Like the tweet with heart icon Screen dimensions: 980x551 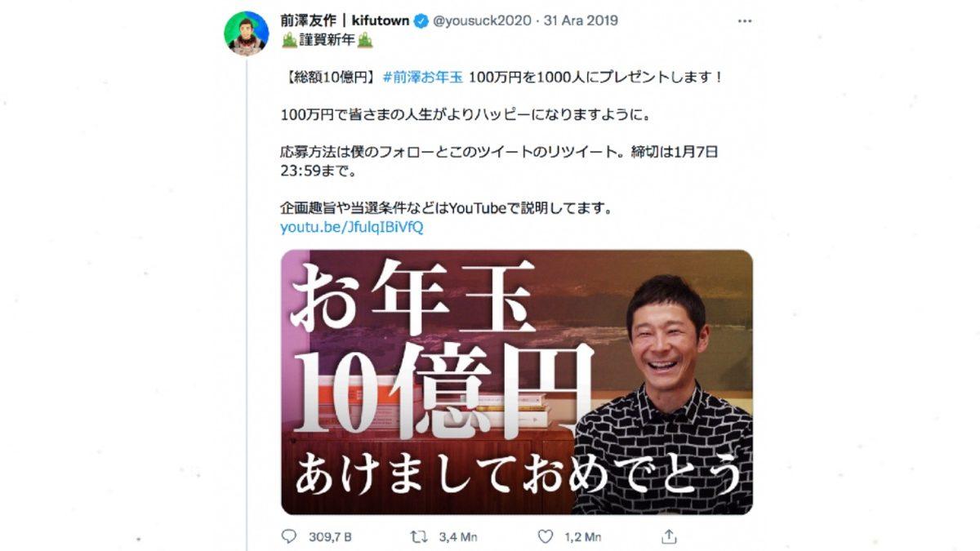point(546,536)
